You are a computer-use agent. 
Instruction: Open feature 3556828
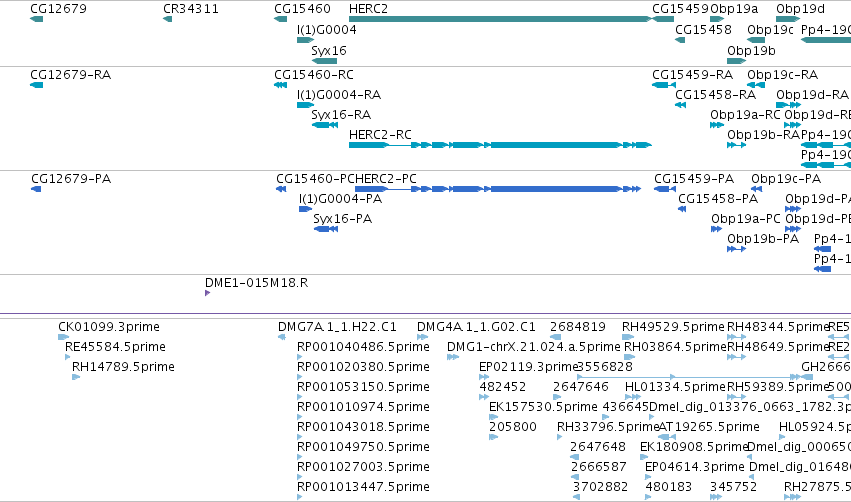pyautogui.click(x=605, y=367)
